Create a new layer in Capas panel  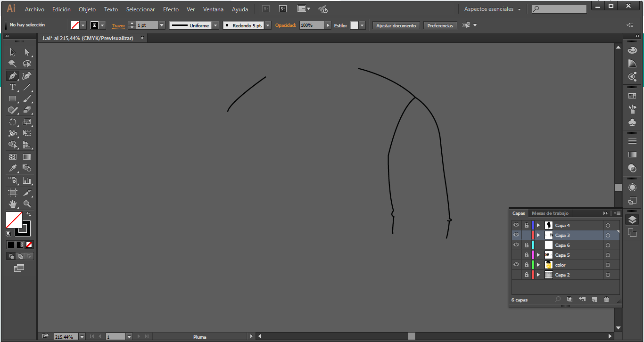point(594,300)
